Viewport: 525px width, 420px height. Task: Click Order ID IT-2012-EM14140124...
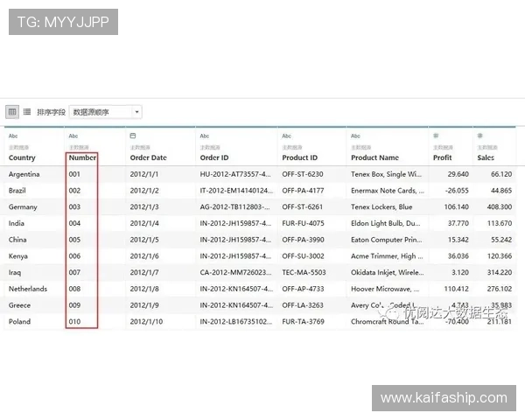pos(236,191)
